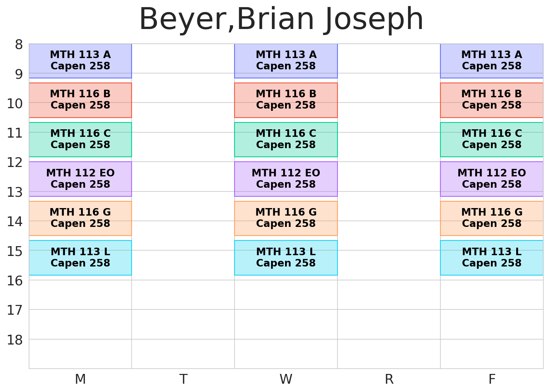The width and height of the screenshot is (549, 392).
Task: Click the Beyer,Brian Joseph title
Action: click(281, 20)
